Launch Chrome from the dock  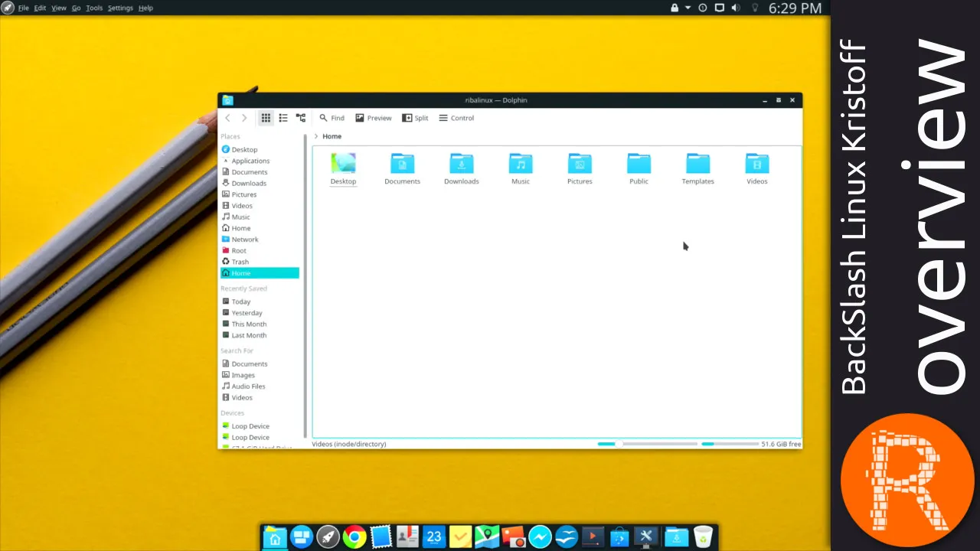354,537
